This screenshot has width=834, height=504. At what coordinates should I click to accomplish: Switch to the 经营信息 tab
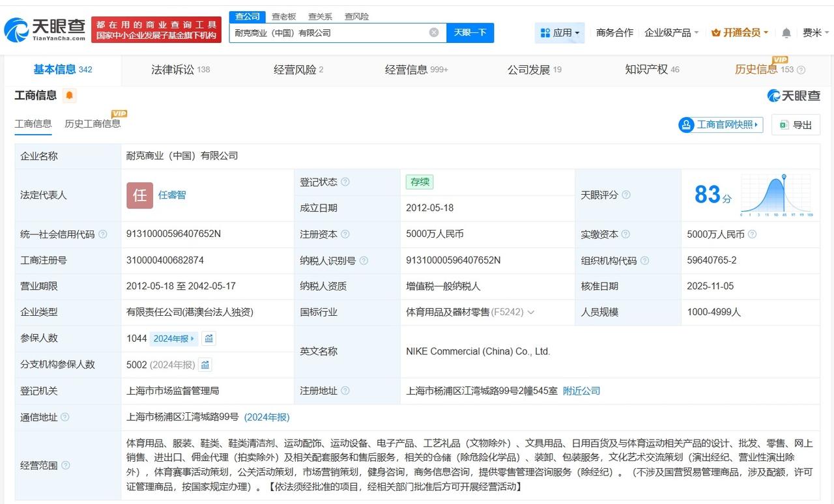pyautogui.click(x=416, y=70)
